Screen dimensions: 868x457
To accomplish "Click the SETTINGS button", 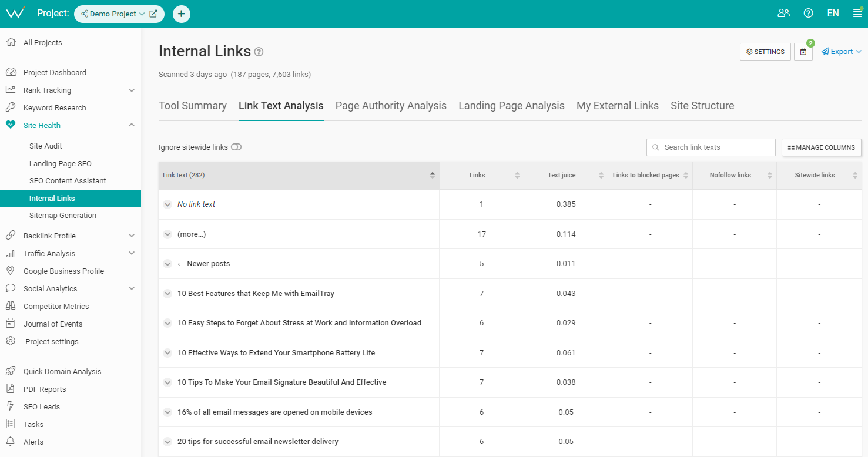I will (x=765, y=52).
